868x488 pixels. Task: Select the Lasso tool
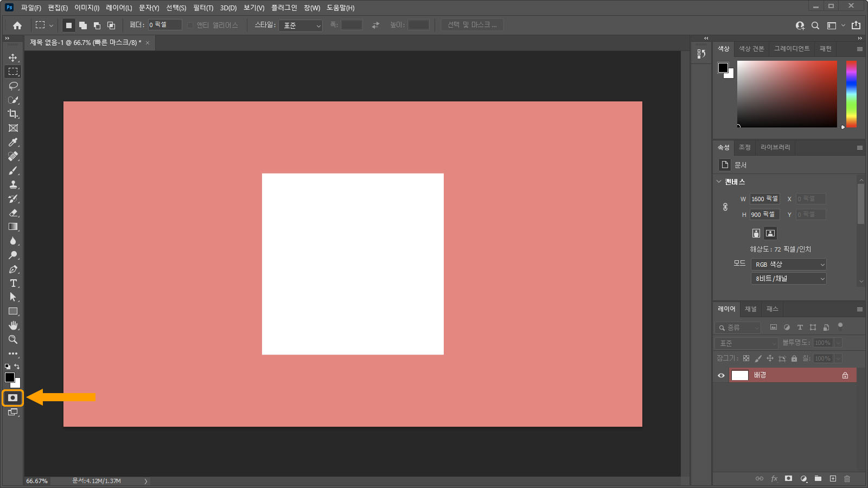click(x=13, y=86)
